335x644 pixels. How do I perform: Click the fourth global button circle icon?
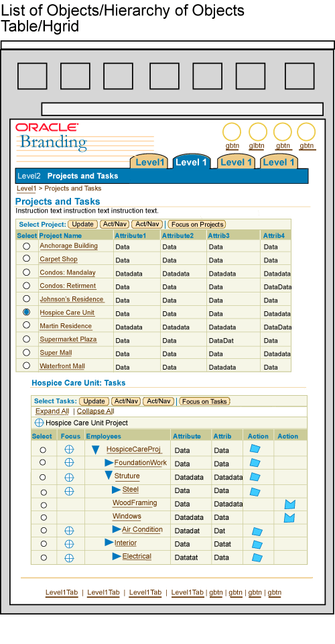tap(306, 132)
